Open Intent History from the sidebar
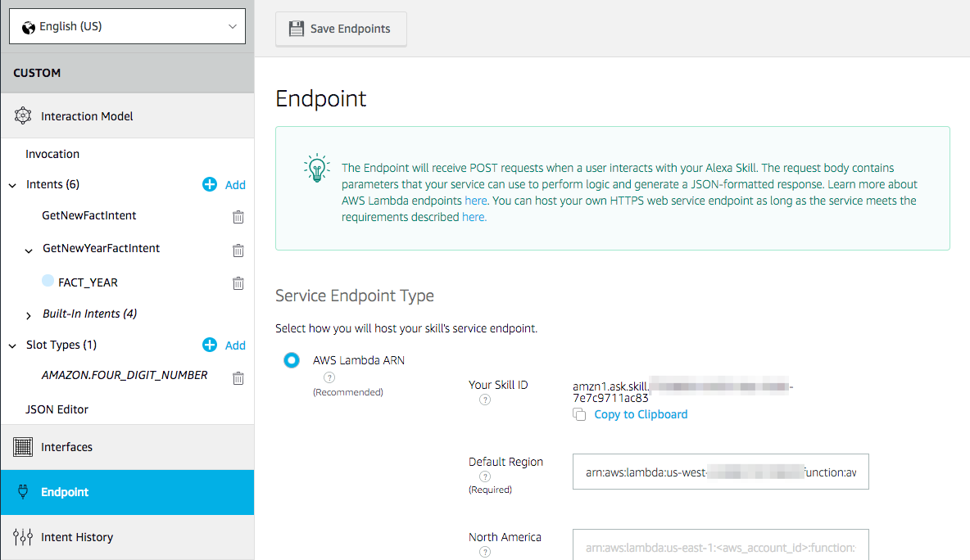 [77, 537]
